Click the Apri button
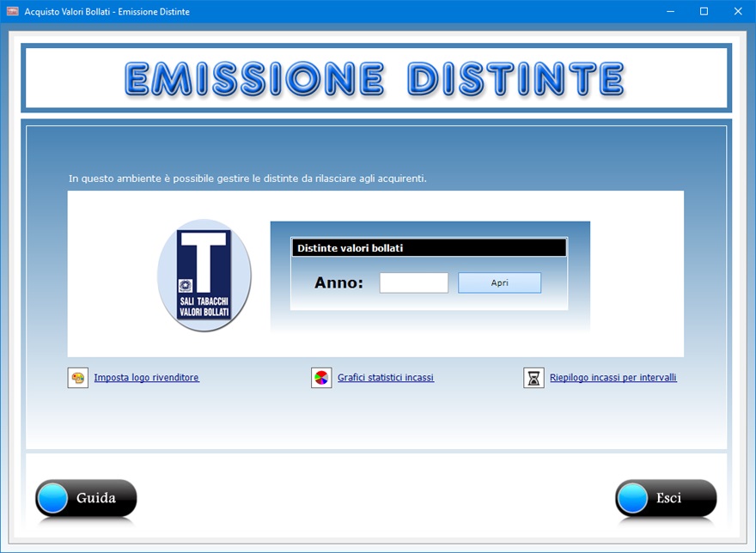Viewport: 756px width, 553px height. tap(499, 283)
